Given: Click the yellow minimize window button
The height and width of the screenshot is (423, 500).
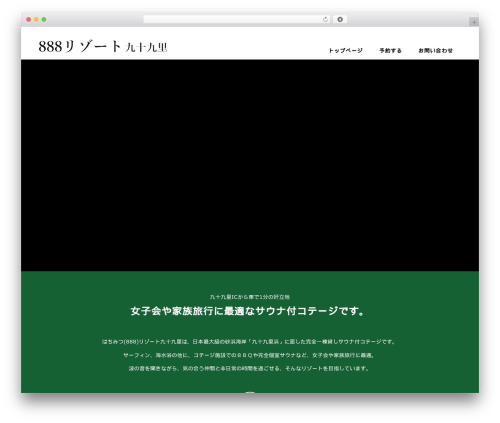Looking at the screenshot, I should point(36,20).
